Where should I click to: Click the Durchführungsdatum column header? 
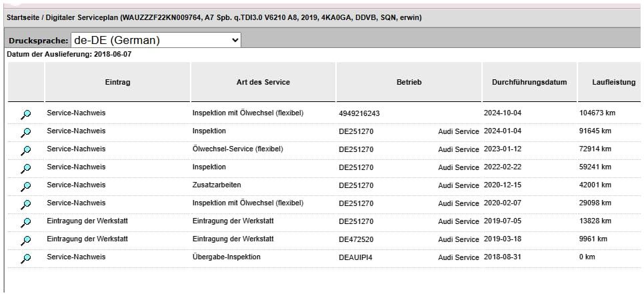pyautogui.click(x=529, y=83)
